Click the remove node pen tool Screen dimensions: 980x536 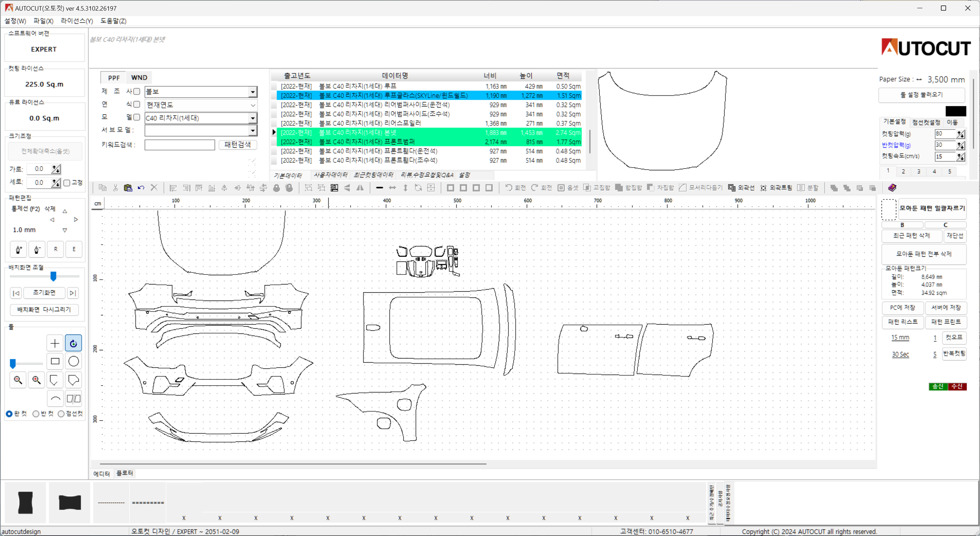pyautogui.click(x=37, y=249)
